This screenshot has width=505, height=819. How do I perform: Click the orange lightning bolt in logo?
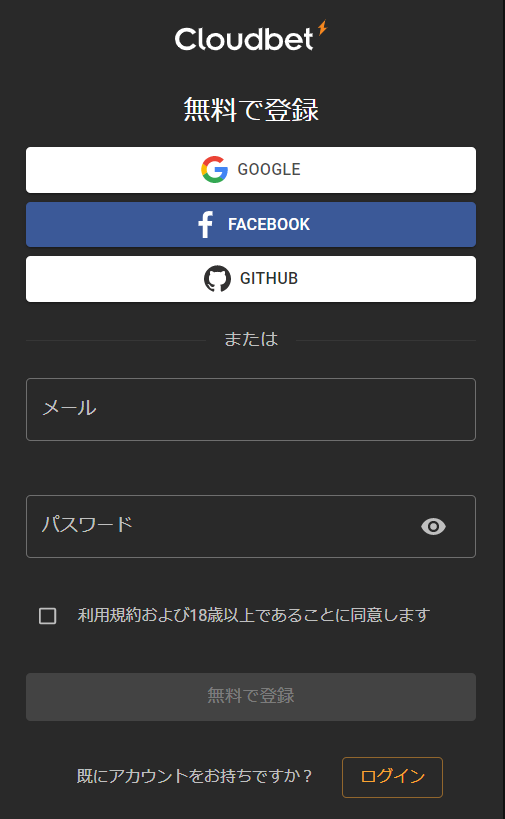(322, 28)
